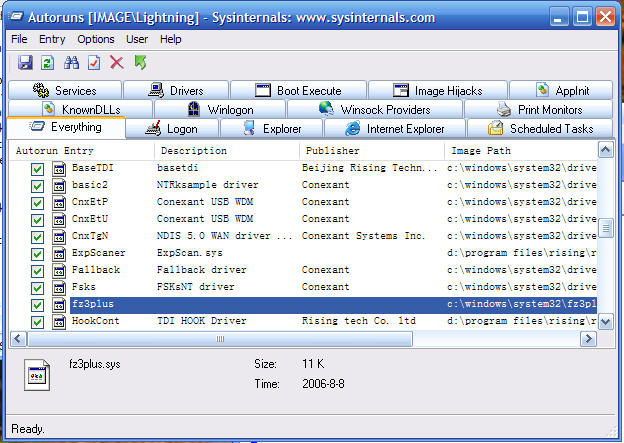Select the 'TDI HOOK Driver' description cell
The height and width of the screenshot is (443, 624).
click(x=201, y=321)
